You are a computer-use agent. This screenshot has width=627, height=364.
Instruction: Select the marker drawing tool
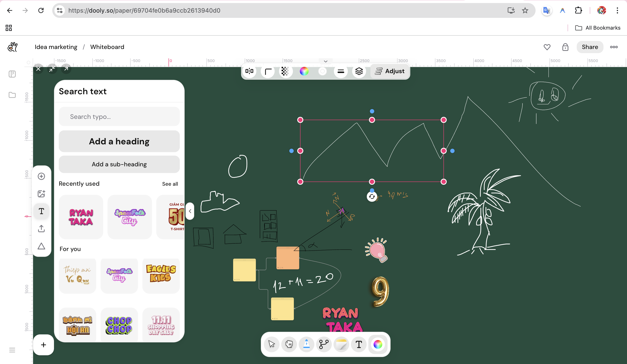pyautogui.click(x=306, y=344)
